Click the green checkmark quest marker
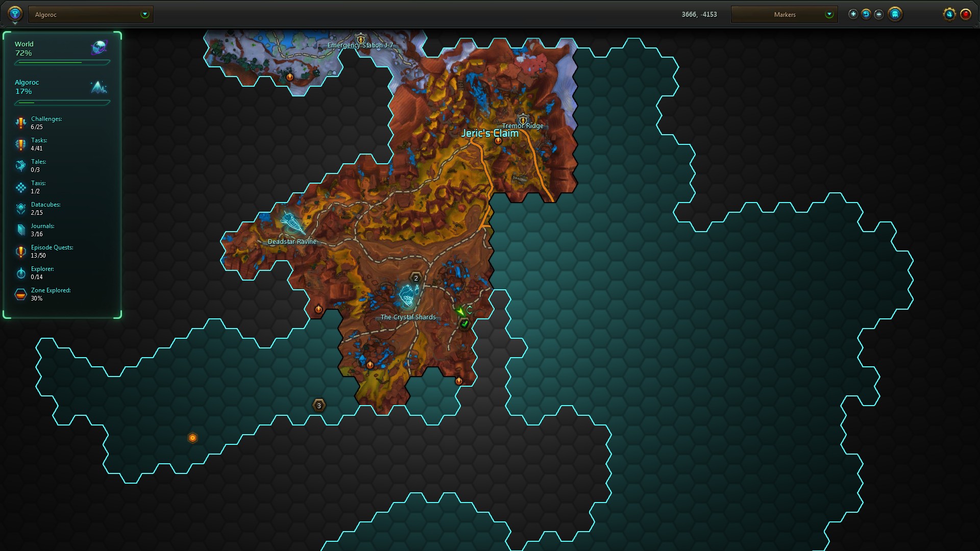980x551 pixels. [x=464, y=323]
